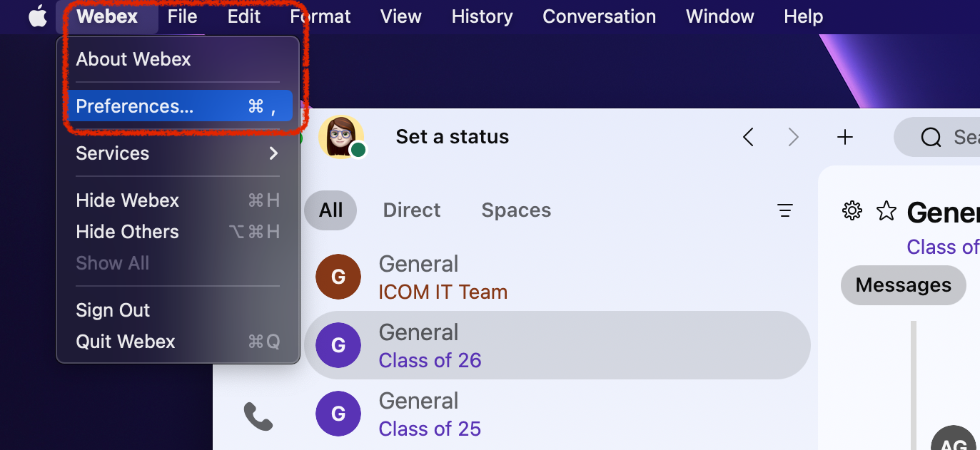Switch to the Direct tab
Image resolution: width=980 pixels, height=450 pixels.
pyautogui.click(x=411, y=210)
